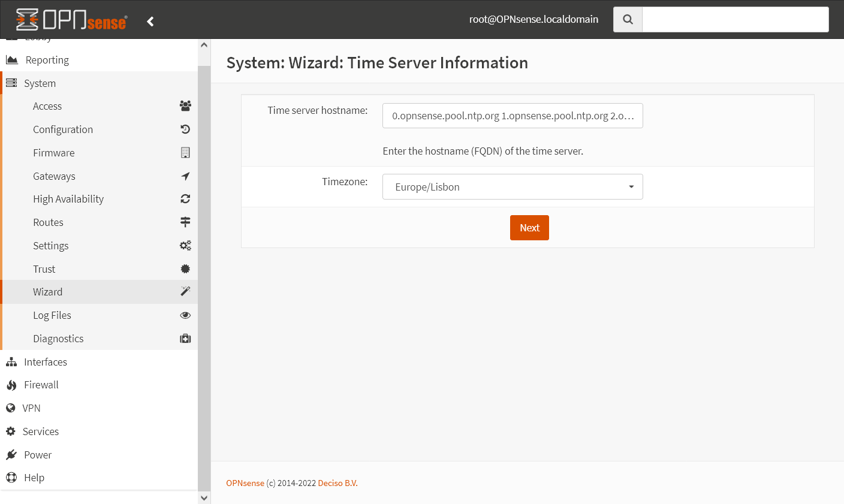The height and width of the screenshot is (504, 844).
Task: Select the Configuration history icon
Action: click(x=185, y=129)
